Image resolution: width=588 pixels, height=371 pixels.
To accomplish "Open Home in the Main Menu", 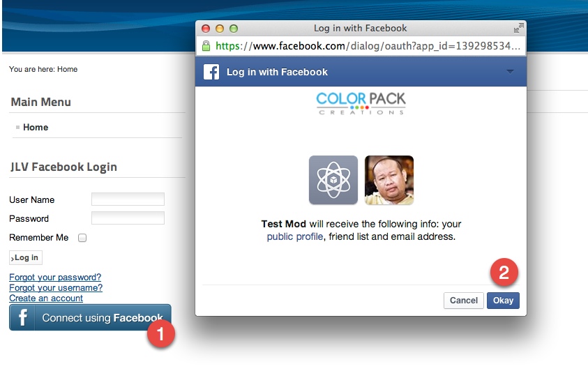I will pyautogui.click(x=36, y=128).
